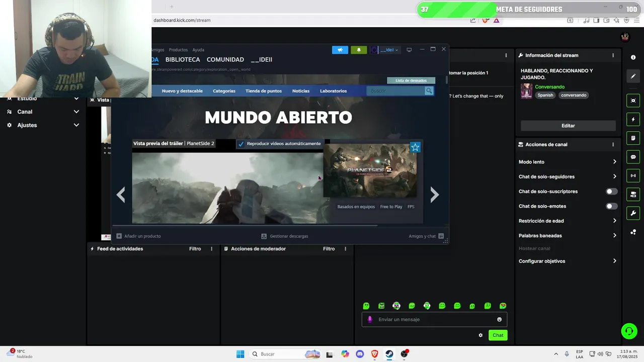
Task: Open Información del stream options menu
Action: [613, 55]
